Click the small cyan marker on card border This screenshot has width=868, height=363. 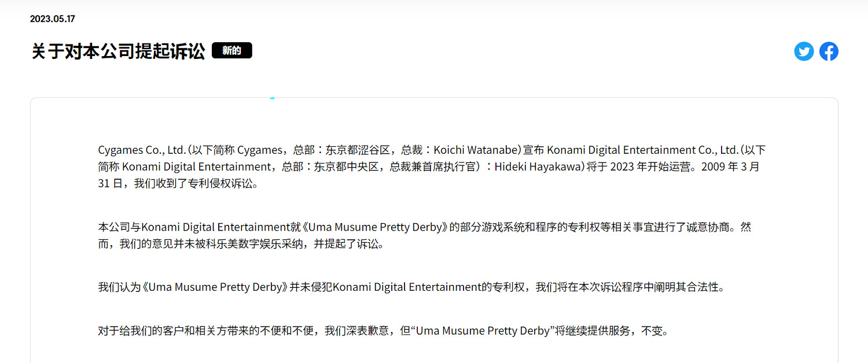[272, 98]
